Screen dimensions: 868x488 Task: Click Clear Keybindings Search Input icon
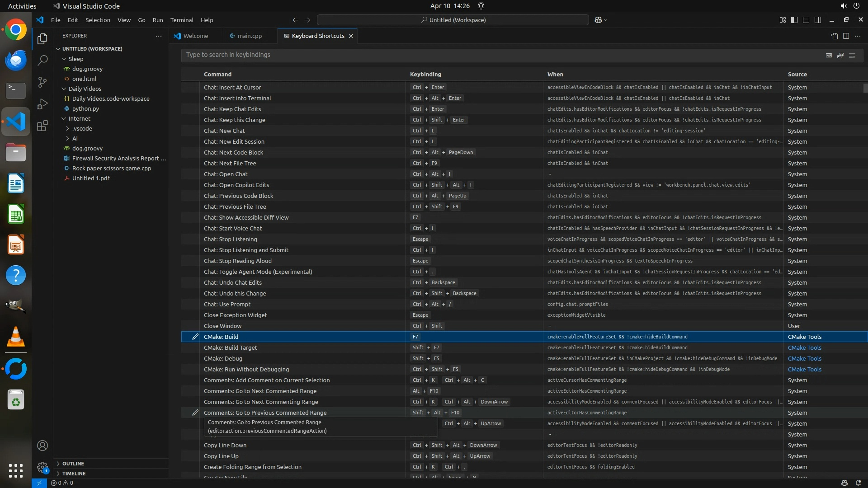pyautogui.click(x=852, y=55)
